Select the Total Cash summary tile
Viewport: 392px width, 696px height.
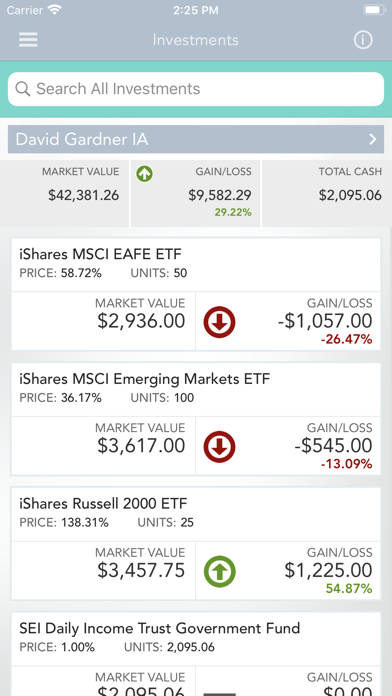tap(327, 194)
